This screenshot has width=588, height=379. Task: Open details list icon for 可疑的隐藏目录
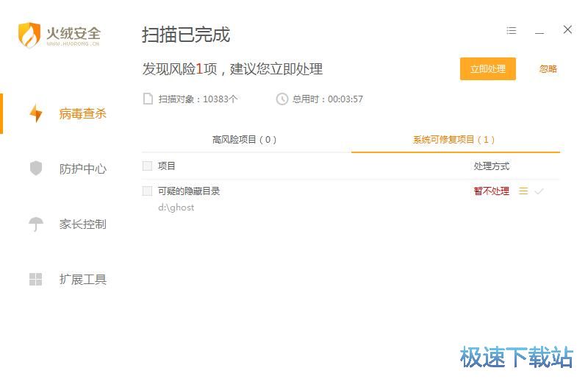(x=523, y=191)
